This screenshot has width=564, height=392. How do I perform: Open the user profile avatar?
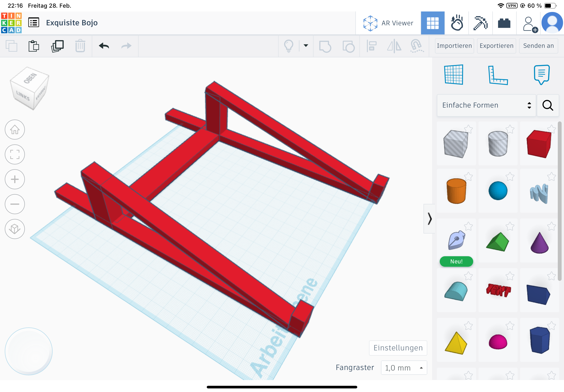(552, 23)
